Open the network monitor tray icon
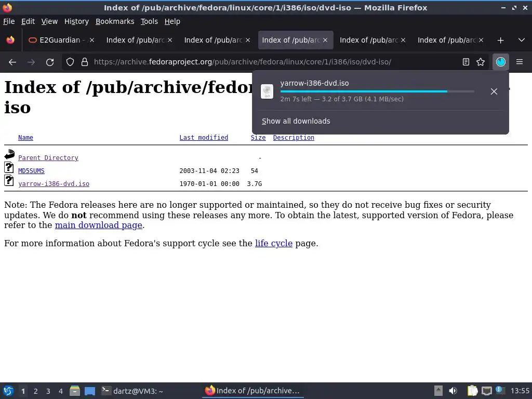 pyautogui.click(x=486, y=391)
